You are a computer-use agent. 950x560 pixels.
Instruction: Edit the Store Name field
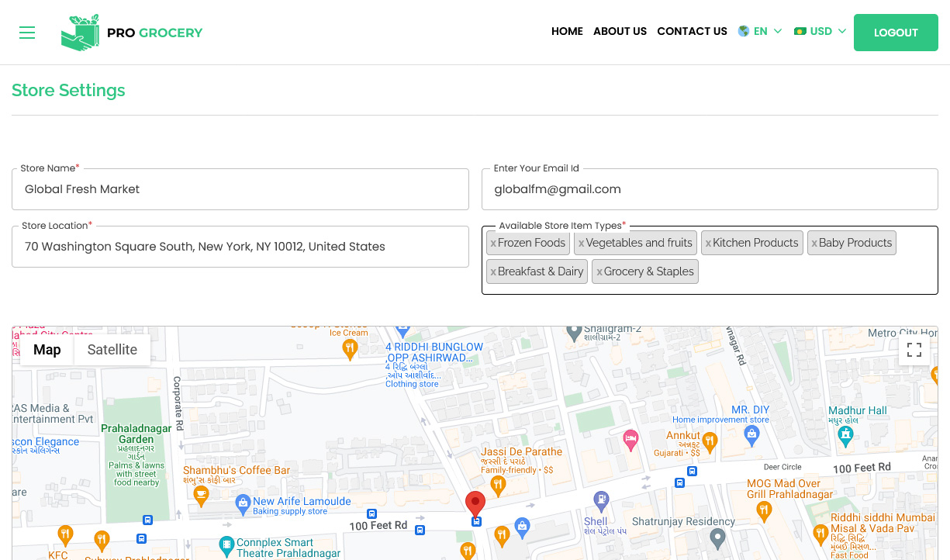click(x=240, y=189)
